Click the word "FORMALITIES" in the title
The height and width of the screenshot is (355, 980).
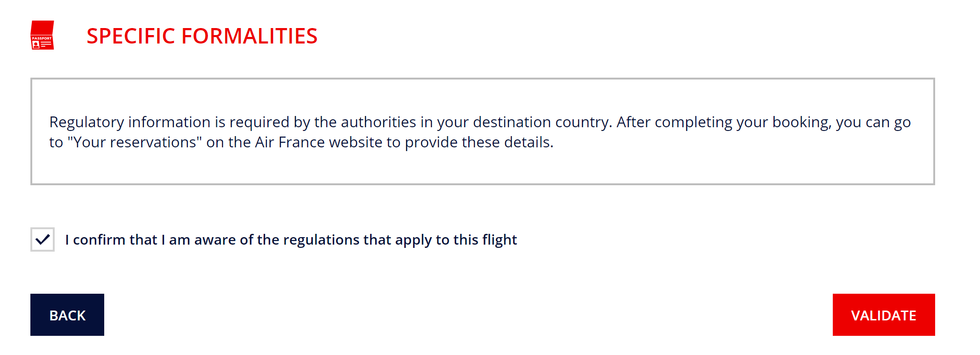pos(249,36)
